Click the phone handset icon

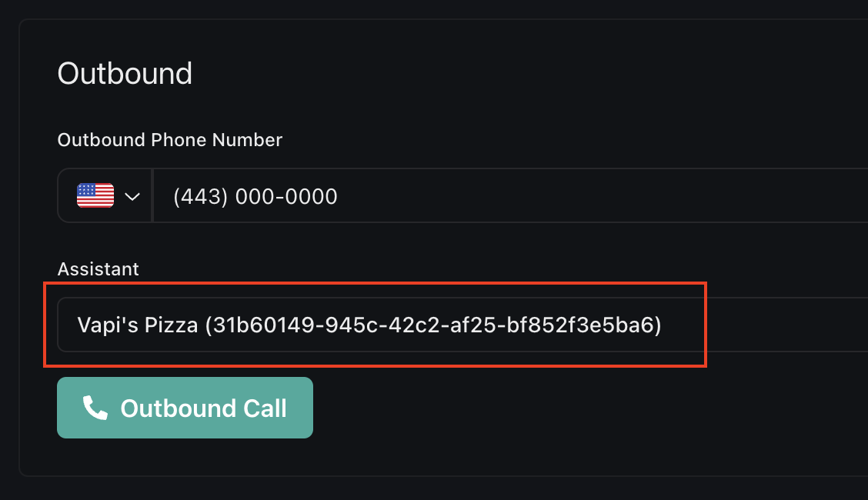coord(95,408)
